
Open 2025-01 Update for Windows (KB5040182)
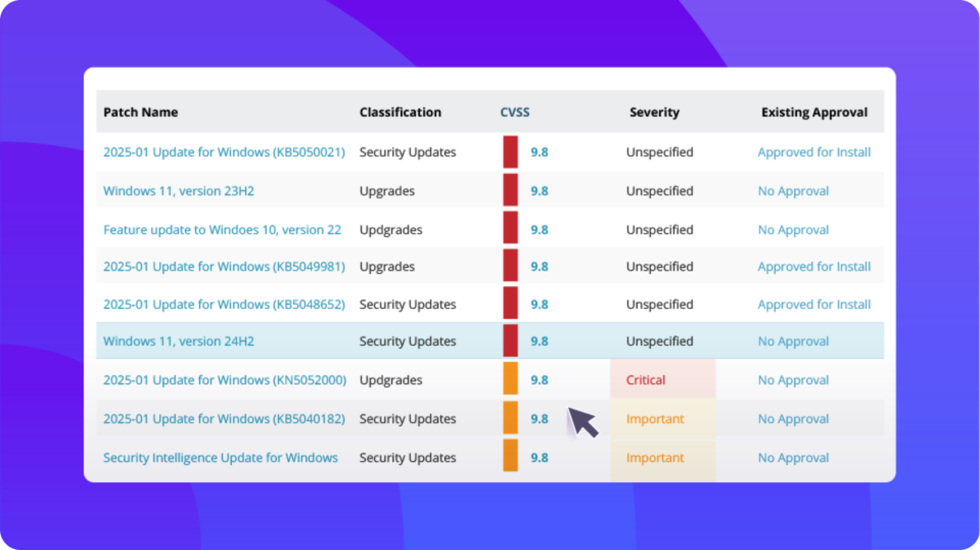click(x=224, y=418)
